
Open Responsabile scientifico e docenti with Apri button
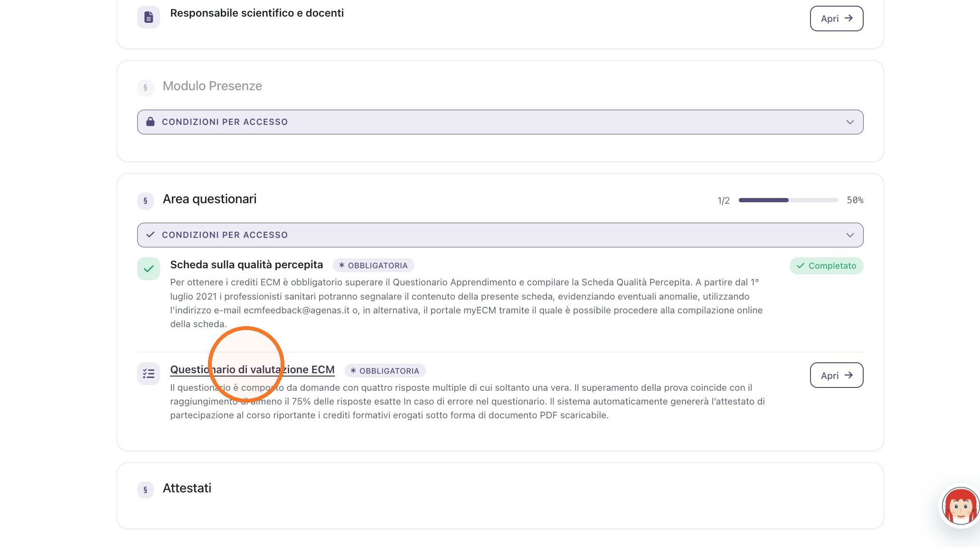coord(836,19)
